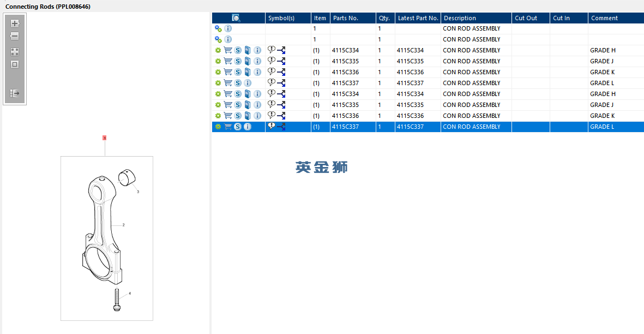The width and height of the screenshot is (644, 334).
Task: Click branching arrow icon in first 4115C335 row
Action: [x=281, y=61]
